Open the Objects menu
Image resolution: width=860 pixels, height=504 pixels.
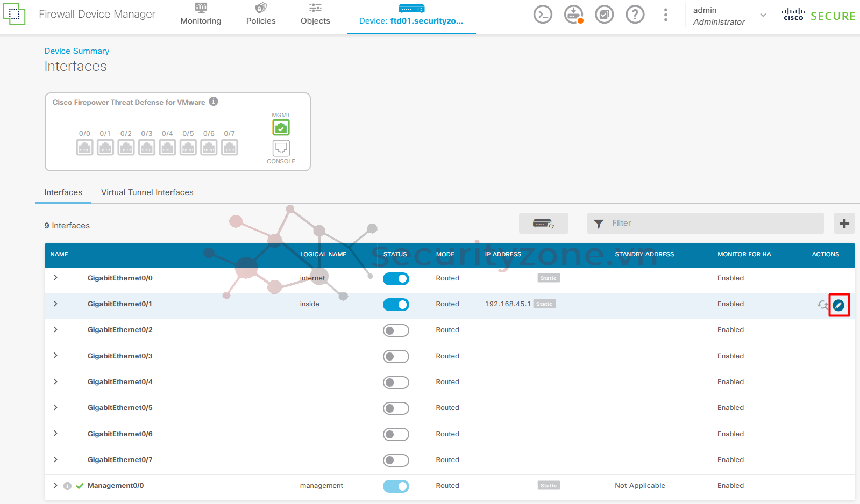[x=315, y=15]
